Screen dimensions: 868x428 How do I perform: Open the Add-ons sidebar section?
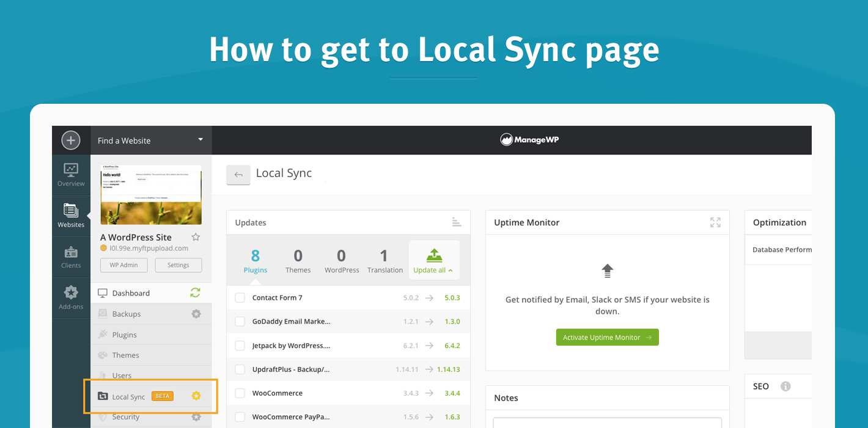[x=71, y=298]
